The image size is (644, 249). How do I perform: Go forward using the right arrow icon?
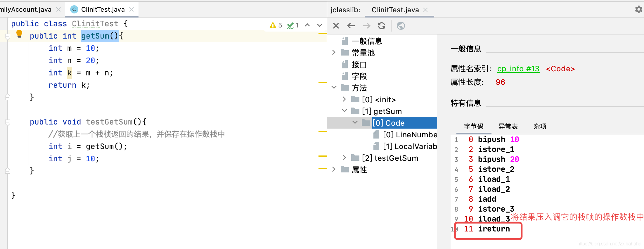366,26
